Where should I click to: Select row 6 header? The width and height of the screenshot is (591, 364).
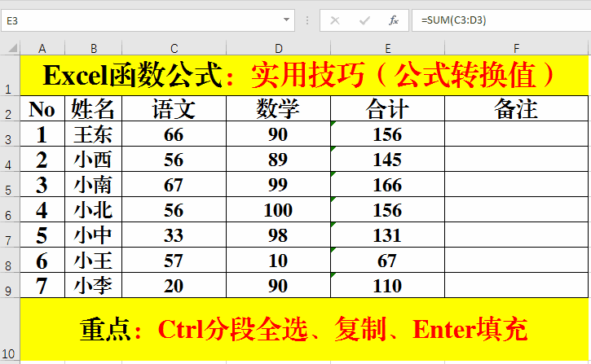[10, 209]
